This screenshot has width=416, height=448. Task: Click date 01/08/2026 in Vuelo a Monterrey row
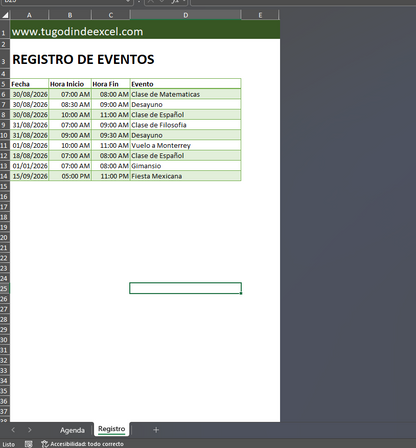(x=29, y=145)
